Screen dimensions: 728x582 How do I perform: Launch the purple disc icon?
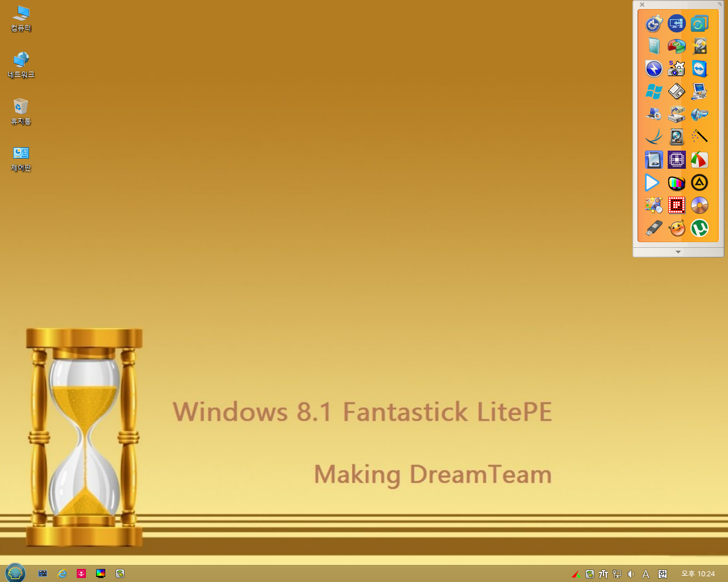699,205
